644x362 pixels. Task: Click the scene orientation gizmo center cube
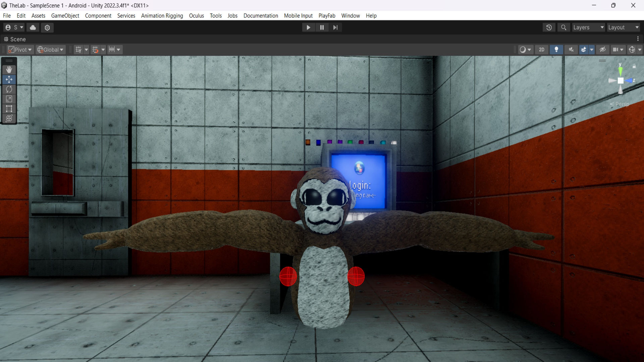point(621,81)
